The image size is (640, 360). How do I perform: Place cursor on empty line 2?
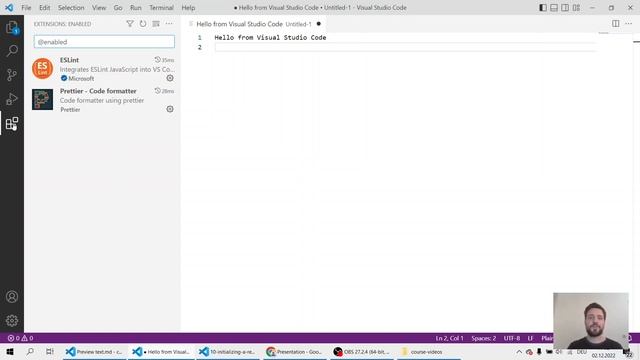(x=405, y=47)
